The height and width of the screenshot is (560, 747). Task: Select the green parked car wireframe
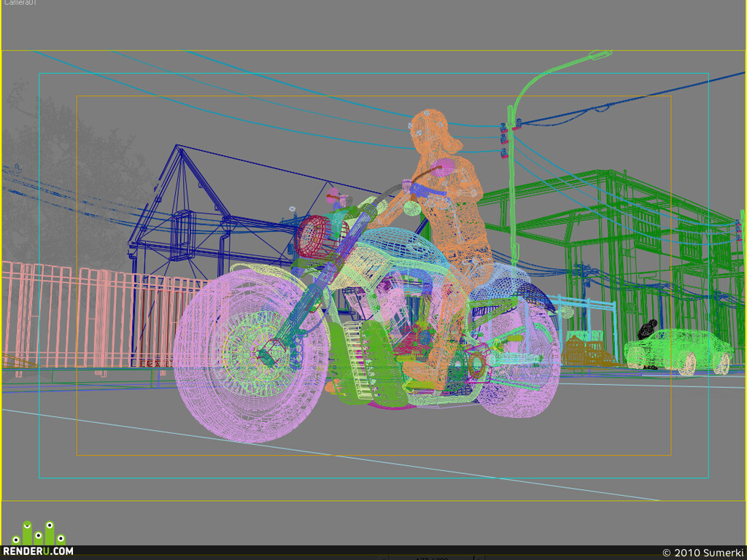pyautogui.click(x=679, y=351)
